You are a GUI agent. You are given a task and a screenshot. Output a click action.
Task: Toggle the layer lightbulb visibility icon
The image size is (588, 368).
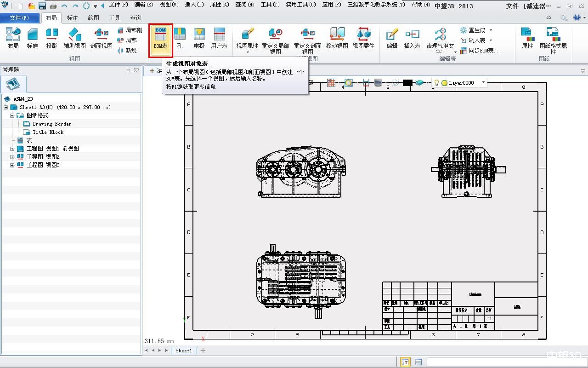[436, 83]
